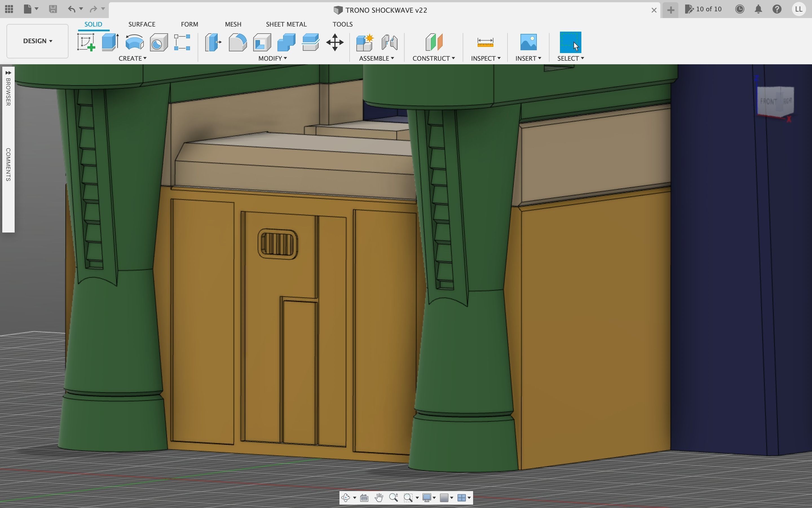Select the Extrude tool

(111, 42)
